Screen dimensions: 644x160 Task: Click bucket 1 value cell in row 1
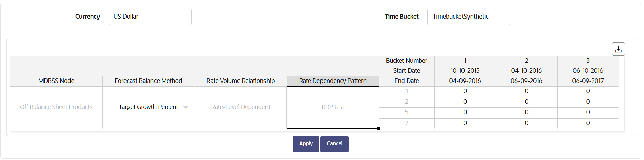(465, 91)
